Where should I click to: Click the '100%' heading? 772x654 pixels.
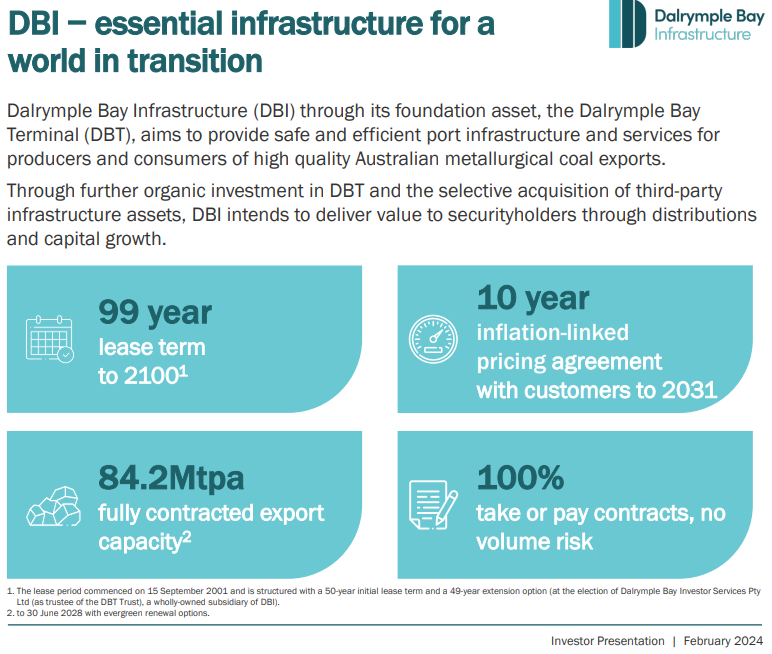click(520, 478)
